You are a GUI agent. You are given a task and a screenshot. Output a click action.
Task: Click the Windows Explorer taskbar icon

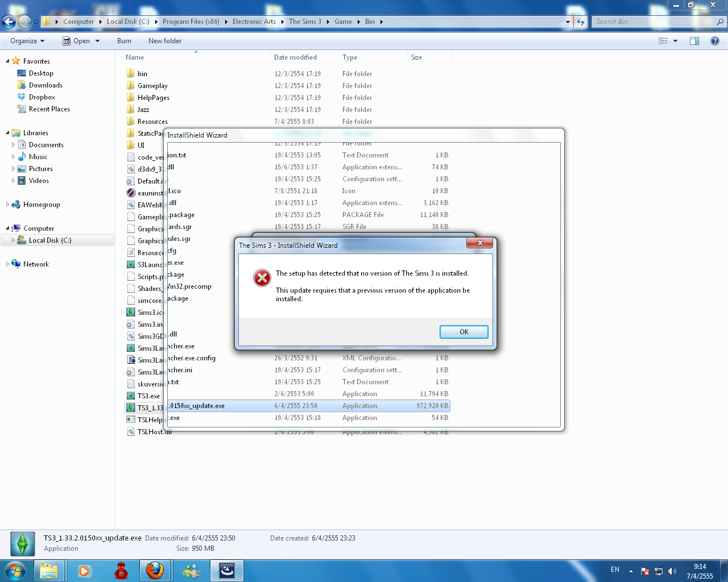point(49,571)
